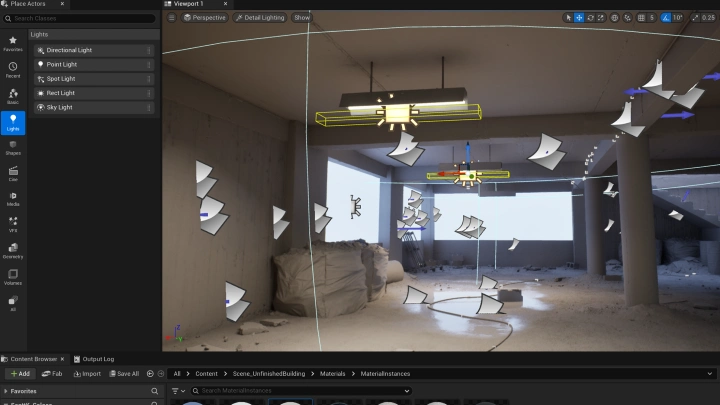This screenshot has height=405, width=720.
Task: Close the Place Actors tab
Action: [x=62, y=4]
